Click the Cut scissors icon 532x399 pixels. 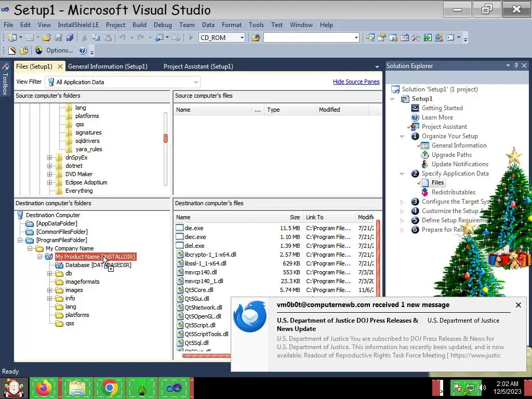tap(84, 37)
